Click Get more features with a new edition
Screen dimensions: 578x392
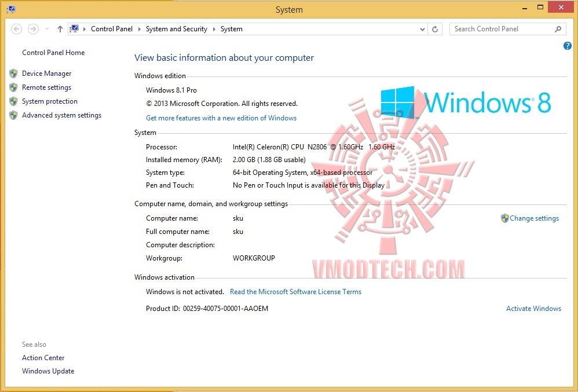point(221,118)
